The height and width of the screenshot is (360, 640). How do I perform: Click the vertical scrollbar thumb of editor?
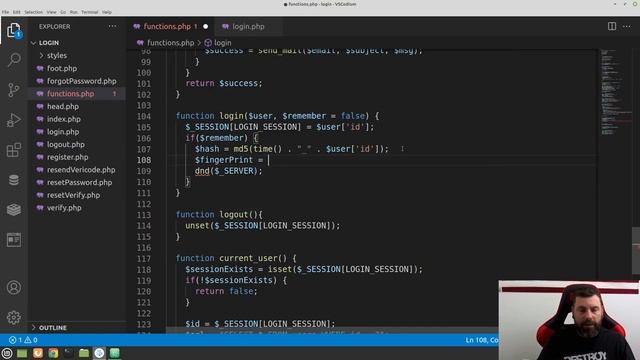click(x=636, y=251)
